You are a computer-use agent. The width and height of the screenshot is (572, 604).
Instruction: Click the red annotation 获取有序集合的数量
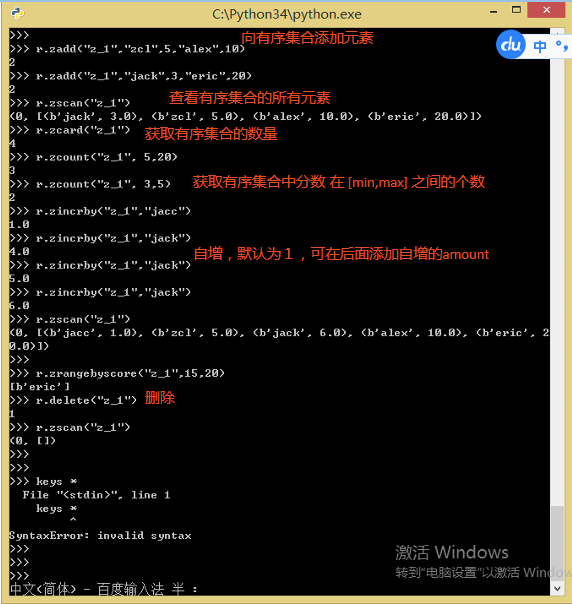click(211, 134)
